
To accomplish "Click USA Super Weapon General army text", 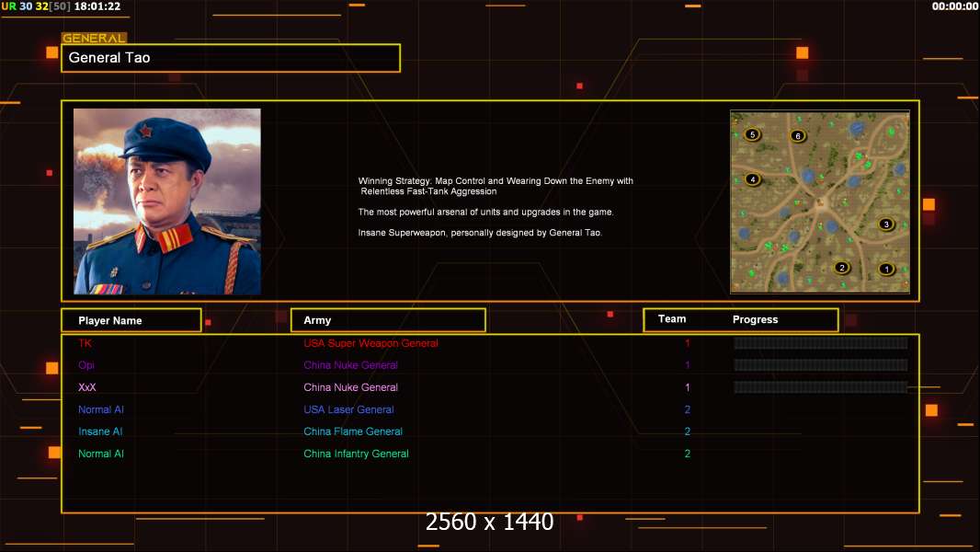I will coord(370,343).
